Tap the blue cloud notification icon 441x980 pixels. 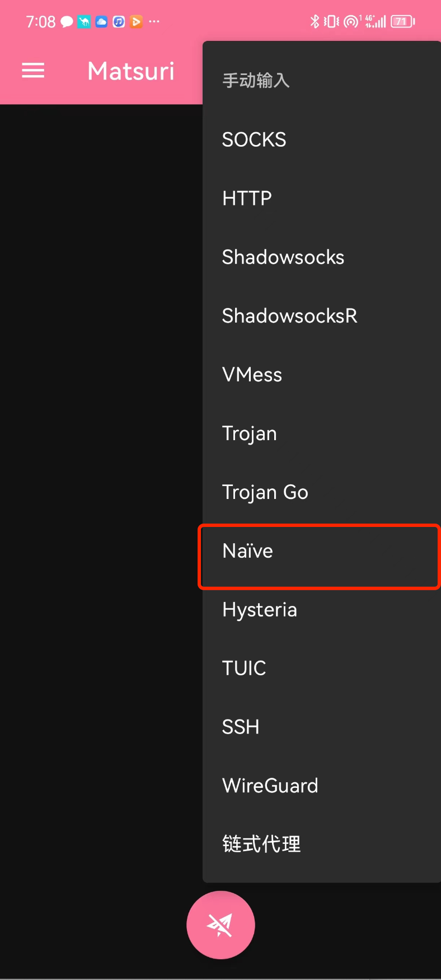[x=101, y=22]
